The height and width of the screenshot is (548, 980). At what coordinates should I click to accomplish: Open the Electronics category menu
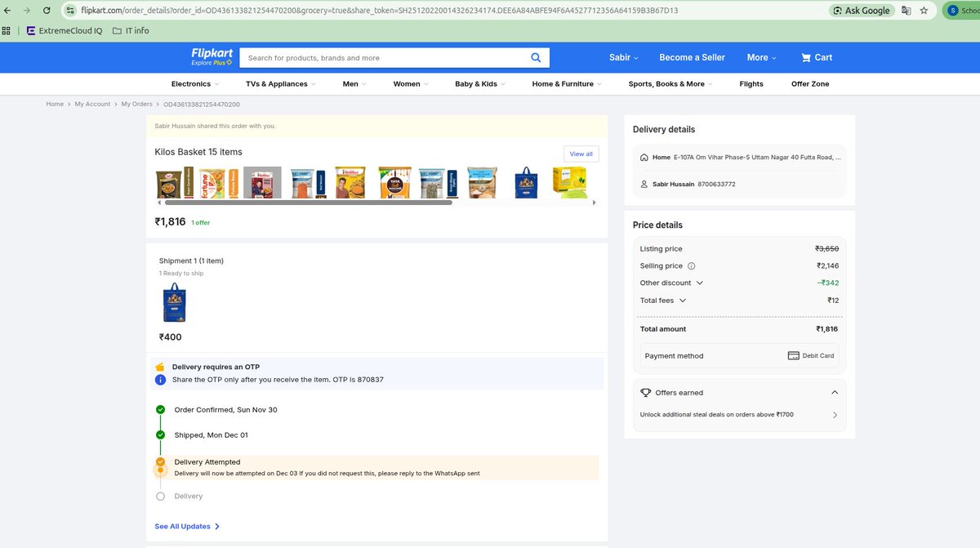[194, 84]
